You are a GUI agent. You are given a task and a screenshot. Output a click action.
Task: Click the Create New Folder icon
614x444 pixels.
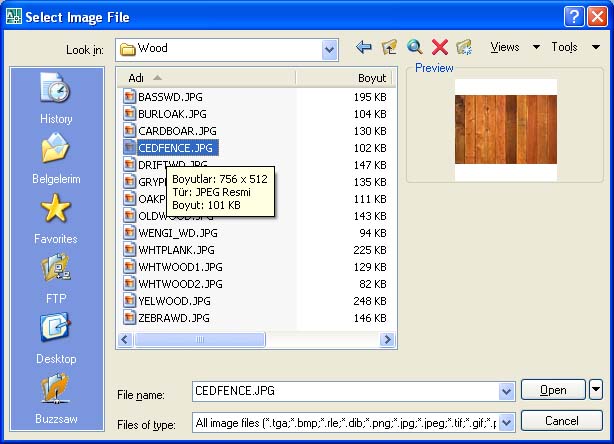464,48
